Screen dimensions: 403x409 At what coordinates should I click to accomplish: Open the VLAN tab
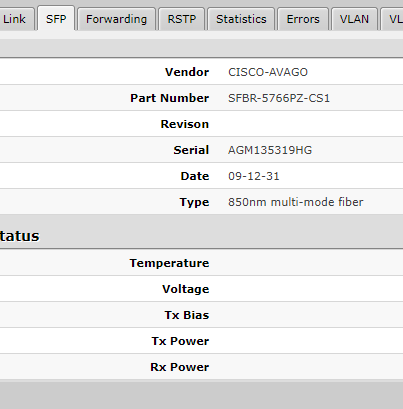354,19
